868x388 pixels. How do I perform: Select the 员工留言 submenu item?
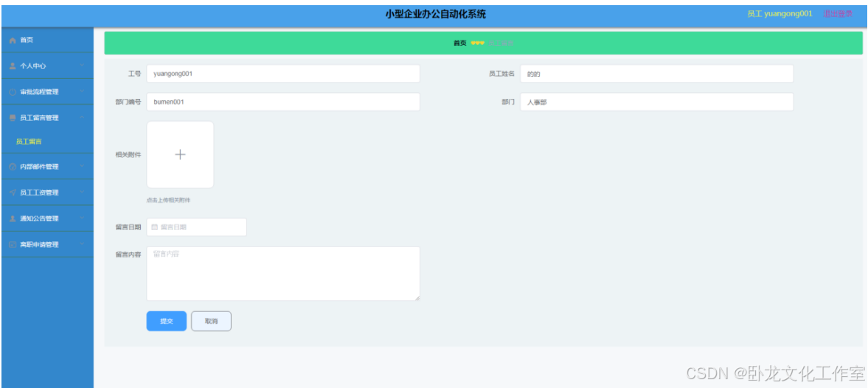pyautogui.click(x=29, y=142)
